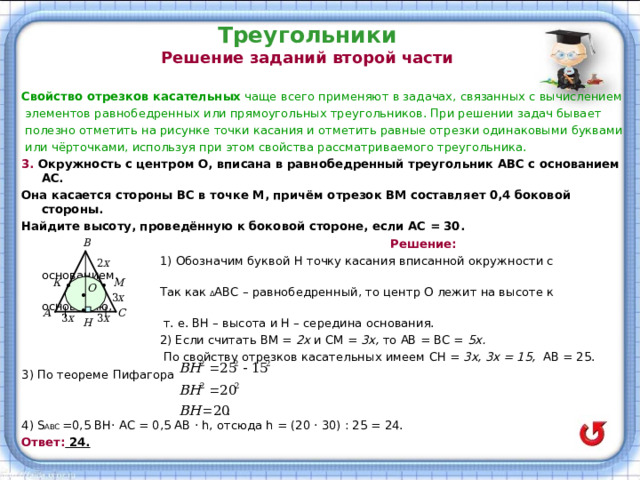Click the formula "BH² = 25² - 15²"

(x=225, y=368)
